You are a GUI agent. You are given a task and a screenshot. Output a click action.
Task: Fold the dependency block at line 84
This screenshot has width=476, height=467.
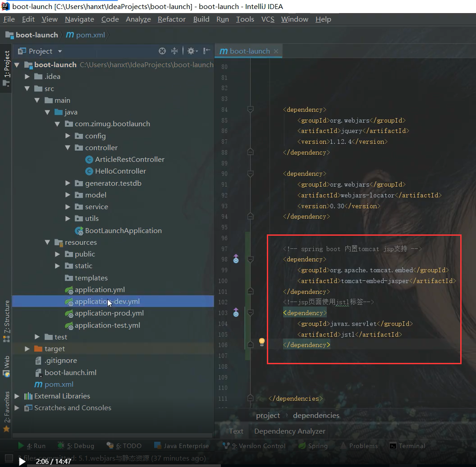point(251,109)
